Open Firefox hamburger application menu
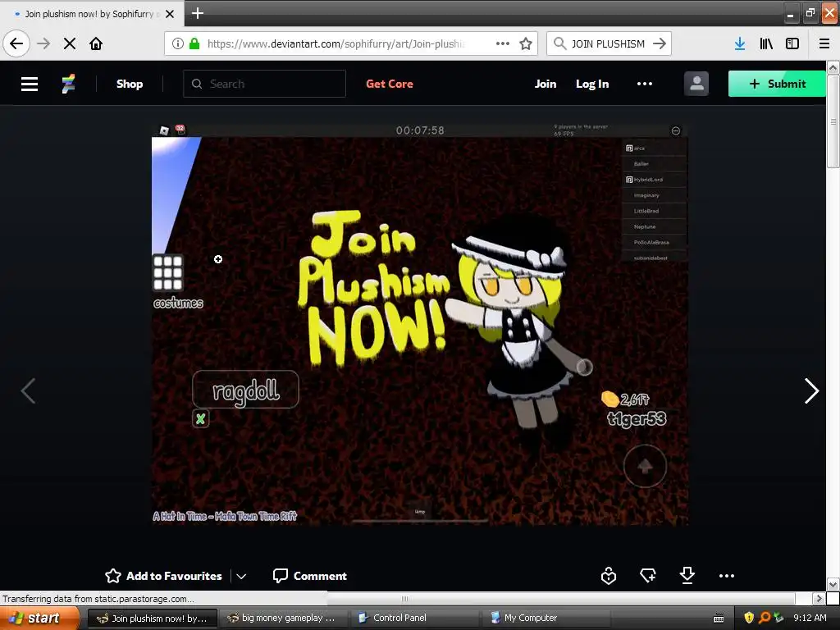Screen dimensions: 840x630 [x=824, y=43]
